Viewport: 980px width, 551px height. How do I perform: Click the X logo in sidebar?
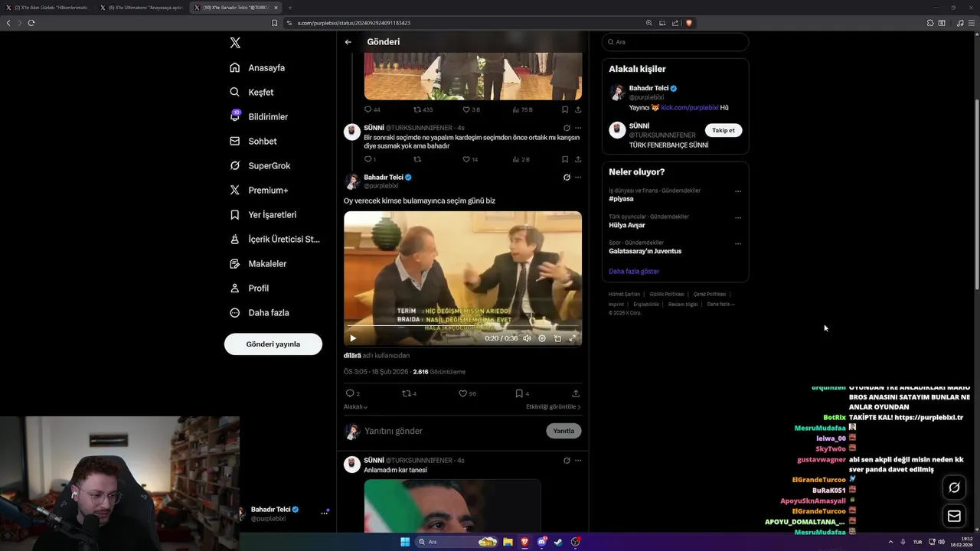tap(235, 43)
